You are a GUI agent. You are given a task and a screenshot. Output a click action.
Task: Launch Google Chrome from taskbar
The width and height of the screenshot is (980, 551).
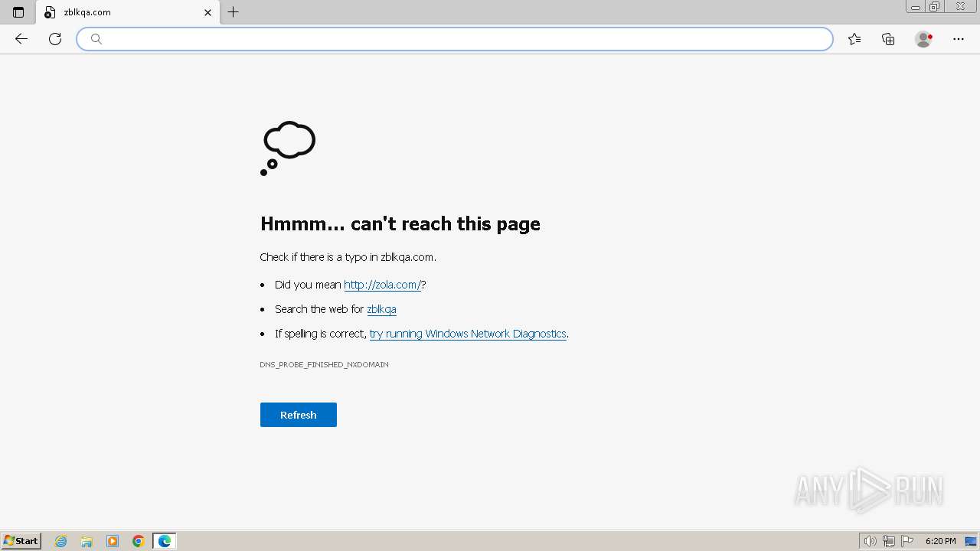[139, 541]
